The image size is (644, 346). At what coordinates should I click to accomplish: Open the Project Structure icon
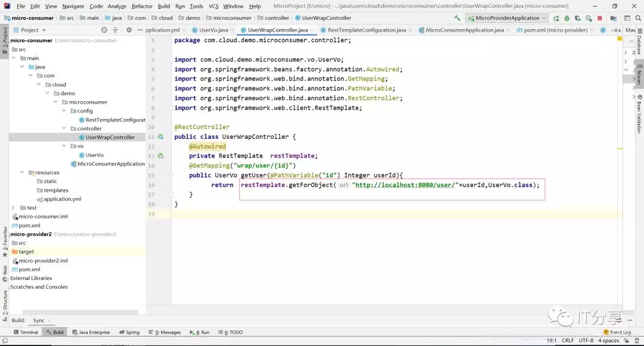[x=613, y=18]
